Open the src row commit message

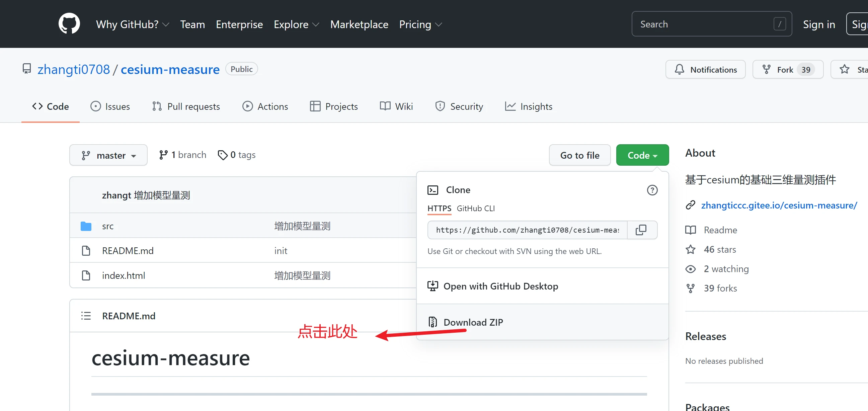[302, 226]
